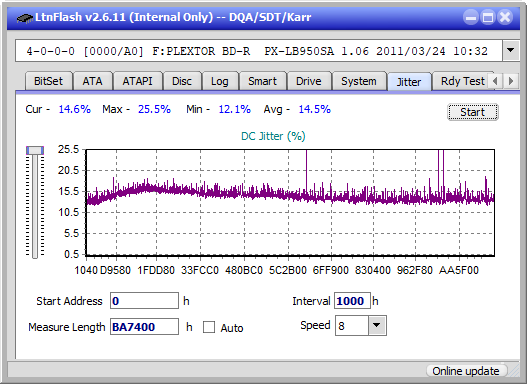The width and height of the screenshot is (527, 384).
Task: Switch to the BitSet tab
Action: point(48,81)
